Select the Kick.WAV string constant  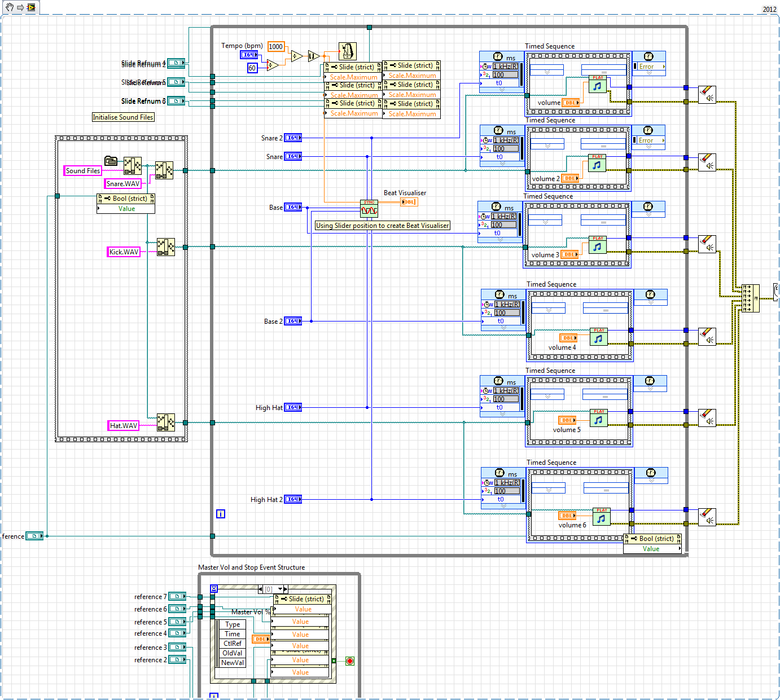[124, 252]
